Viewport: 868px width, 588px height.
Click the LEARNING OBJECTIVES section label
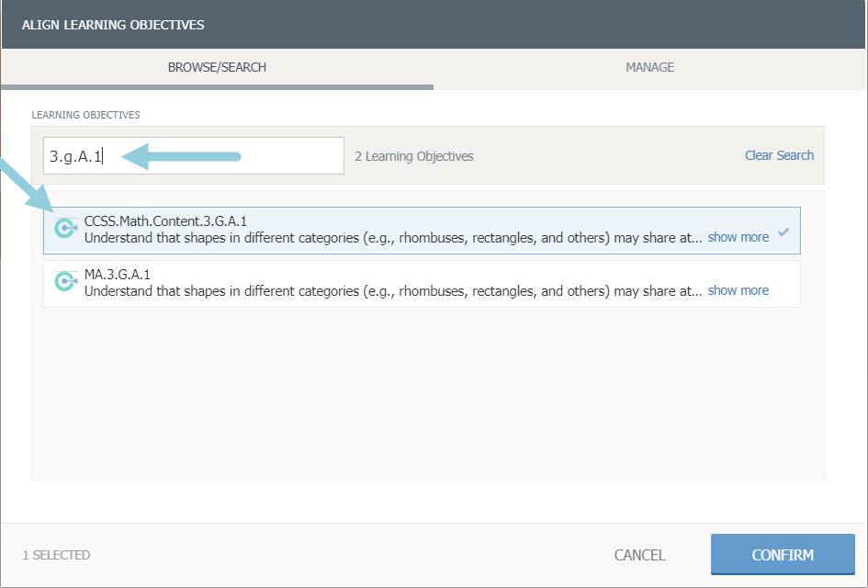coord(85,115)
